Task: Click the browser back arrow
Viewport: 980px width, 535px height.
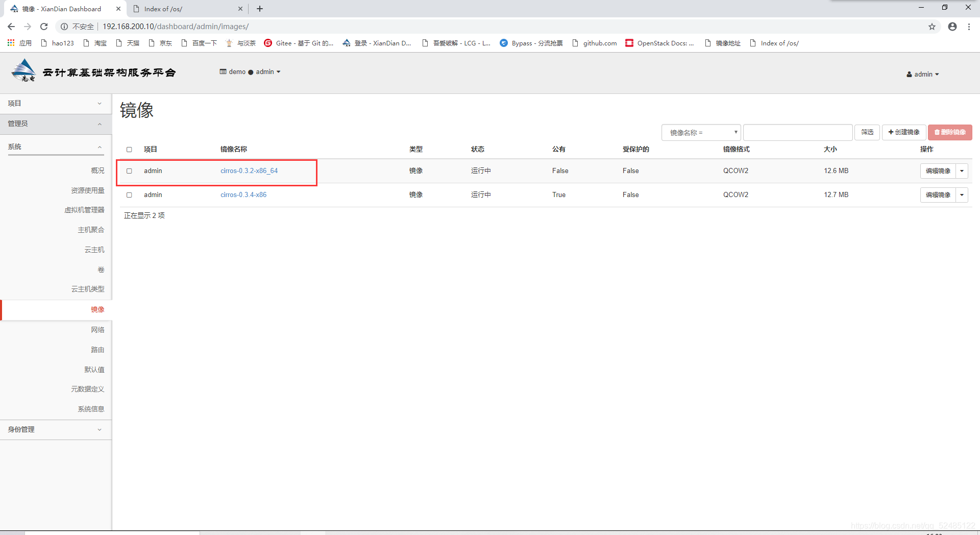Action: (x=11, y=27)
